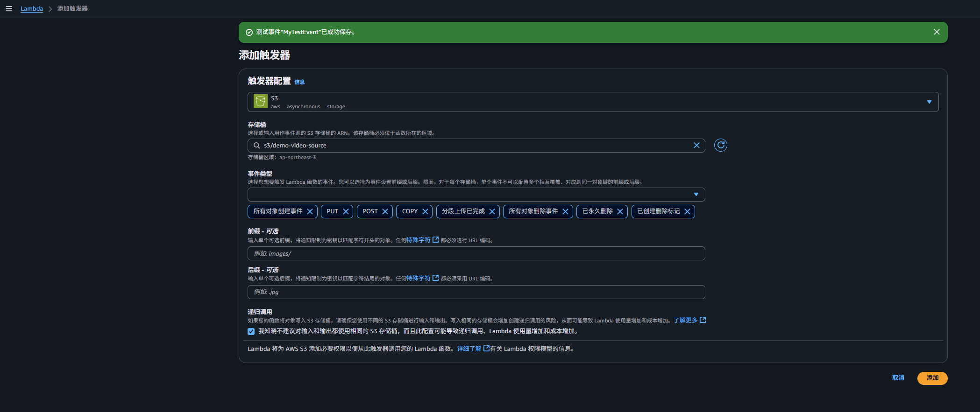
Task: Dismiss the MyTestEvent success banner
Action: [x=937, y=32]
